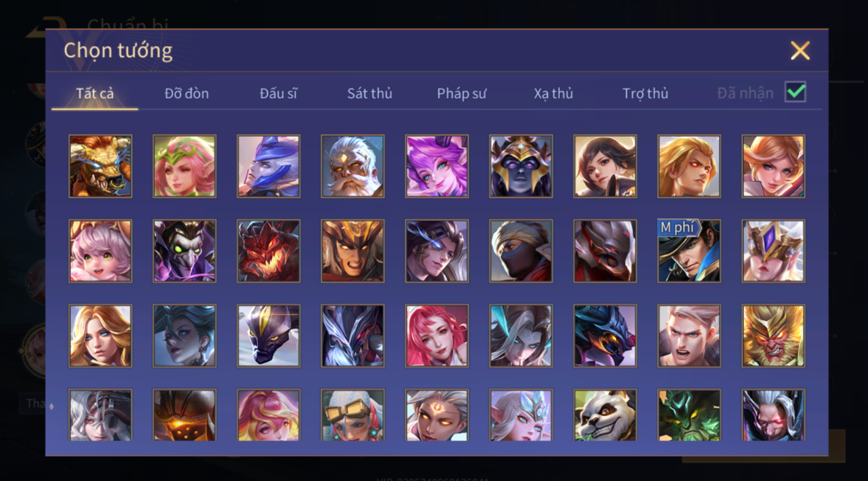Screen dimensions: 868x481
Task: Toggle the 'Đã nhận' checkbox
Action: [x=795, y=92]
